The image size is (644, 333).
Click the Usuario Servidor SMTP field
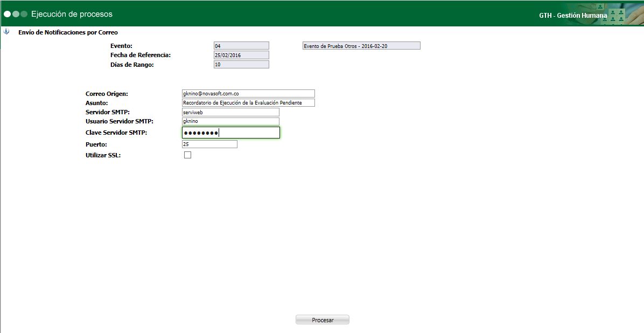point(230,121)
